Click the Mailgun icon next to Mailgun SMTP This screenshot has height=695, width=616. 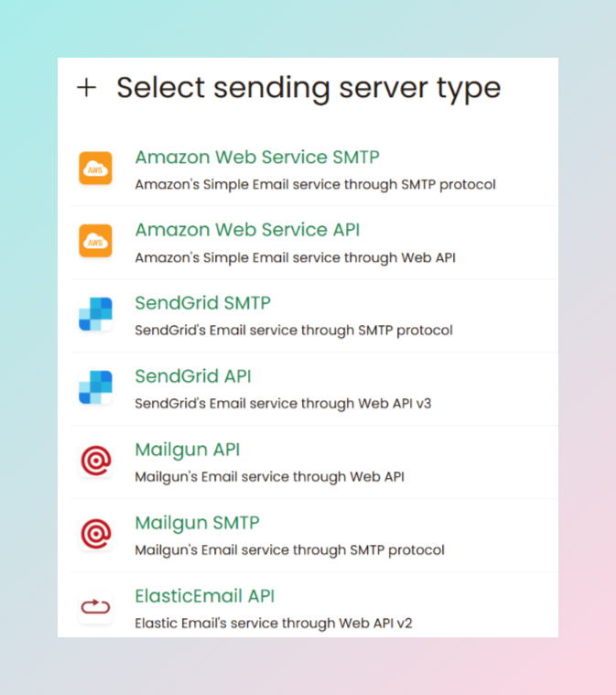[x=95, y=534]
